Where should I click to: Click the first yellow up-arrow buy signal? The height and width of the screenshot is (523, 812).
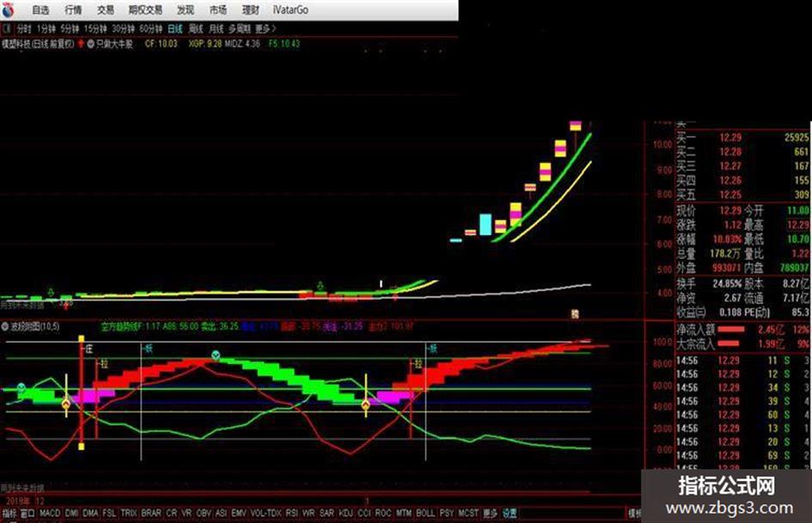pyautogui.click(x=66, y=404)
